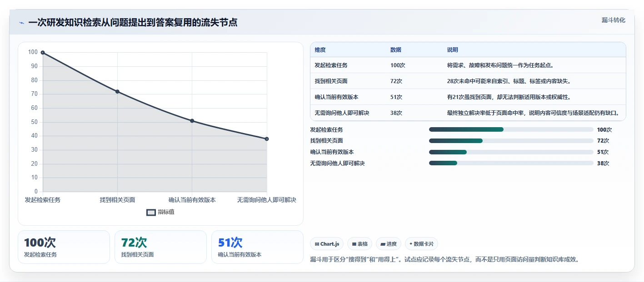Open the 100次 发起检索任务 data card
Screen dimensions: 644x282
point(64,247)
